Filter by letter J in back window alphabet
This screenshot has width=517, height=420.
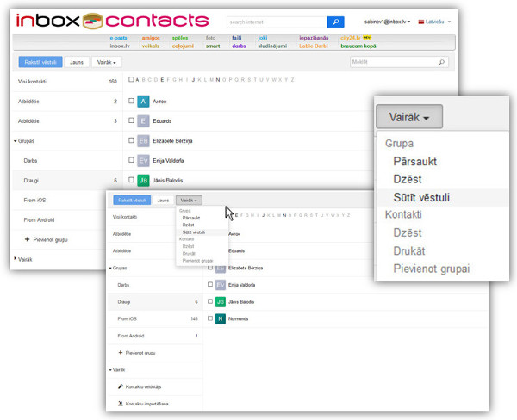[x=193, y=80]
